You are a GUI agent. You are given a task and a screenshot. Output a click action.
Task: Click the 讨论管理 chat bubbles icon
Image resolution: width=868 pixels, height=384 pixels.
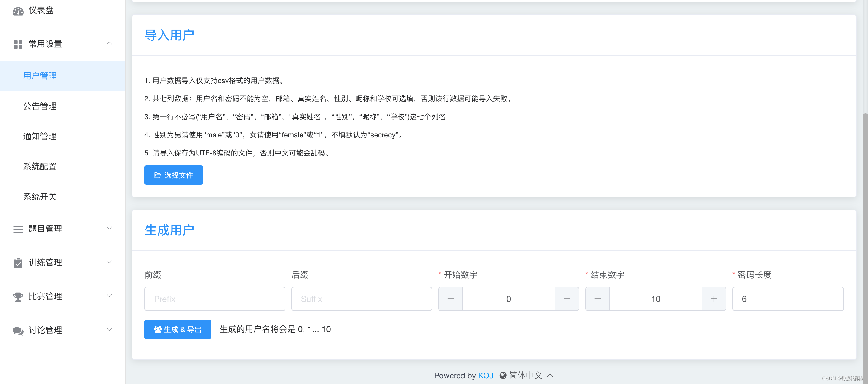click(x=18, y=331)
